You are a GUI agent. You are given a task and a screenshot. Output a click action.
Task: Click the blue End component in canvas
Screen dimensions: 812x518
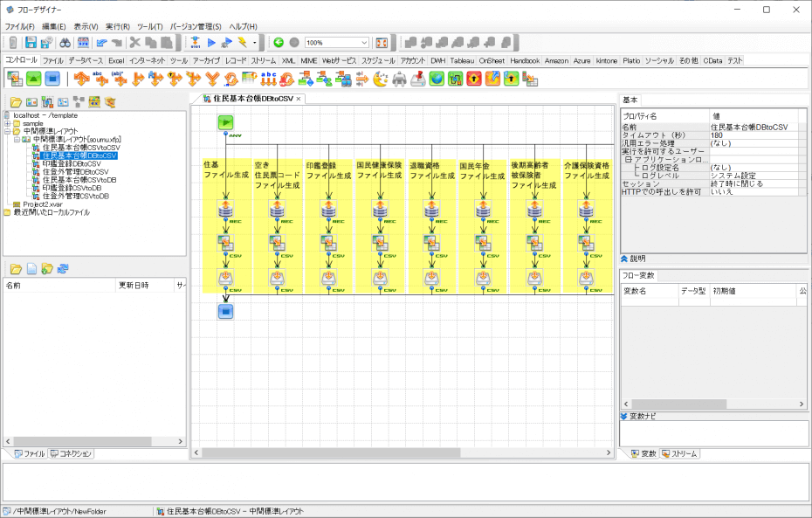point(225,309)
